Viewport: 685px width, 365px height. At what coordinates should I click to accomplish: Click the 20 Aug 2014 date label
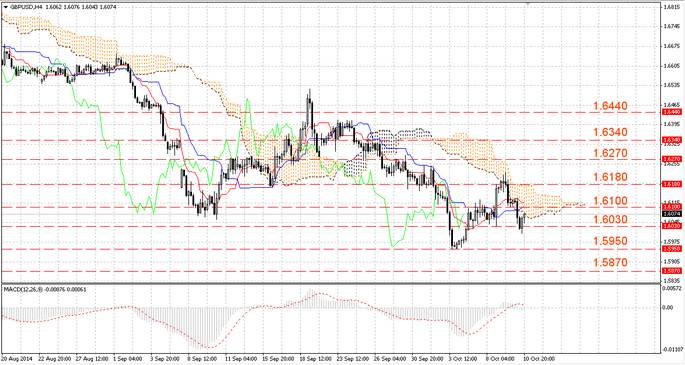(17, 359)
